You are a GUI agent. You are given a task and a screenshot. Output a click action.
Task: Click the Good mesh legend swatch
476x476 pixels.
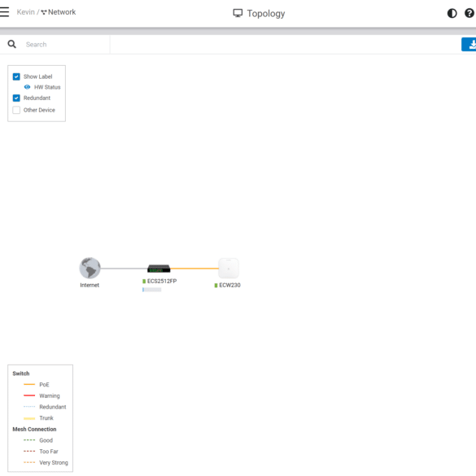(29, 440)
